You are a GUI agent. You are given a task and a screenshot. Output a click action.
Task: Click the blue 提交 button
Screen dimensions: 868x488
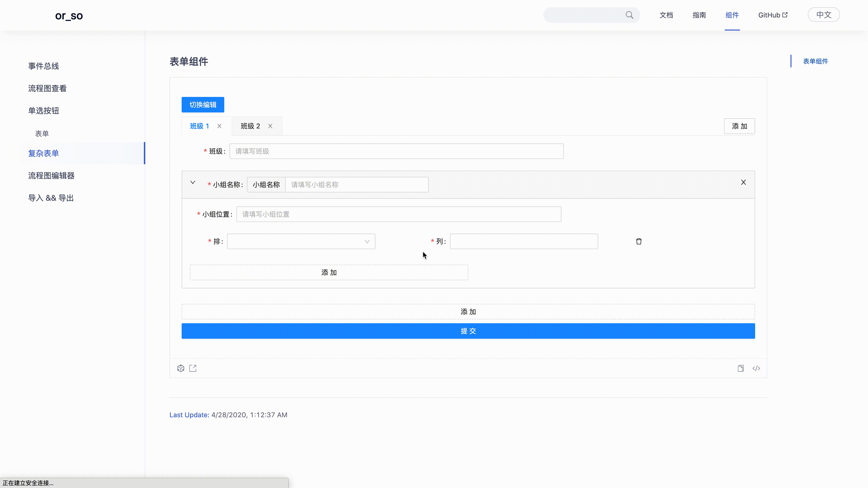pos(468,331)
